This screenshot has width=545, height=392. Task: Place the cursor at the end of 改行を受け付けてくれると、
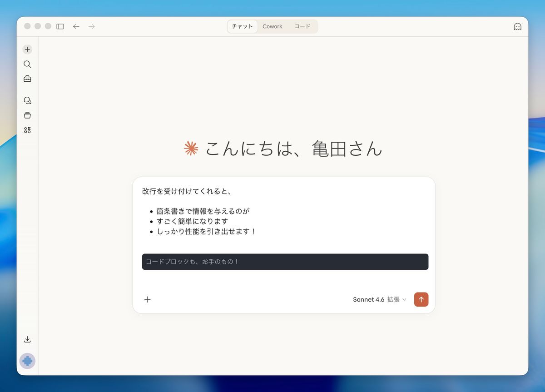tap(233, 192)
